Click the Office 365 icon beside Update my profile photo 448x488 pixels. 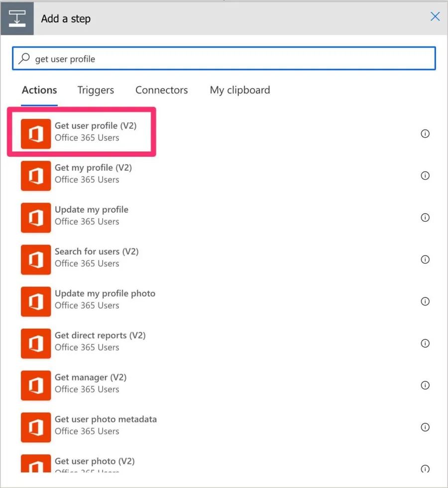coord(36,301)
